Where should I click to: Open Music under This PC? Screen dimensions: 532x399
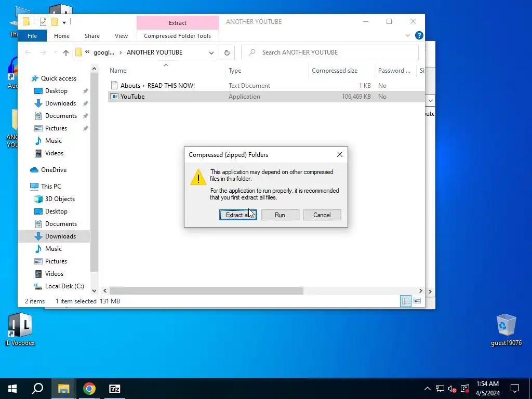[x=54, y=249]
